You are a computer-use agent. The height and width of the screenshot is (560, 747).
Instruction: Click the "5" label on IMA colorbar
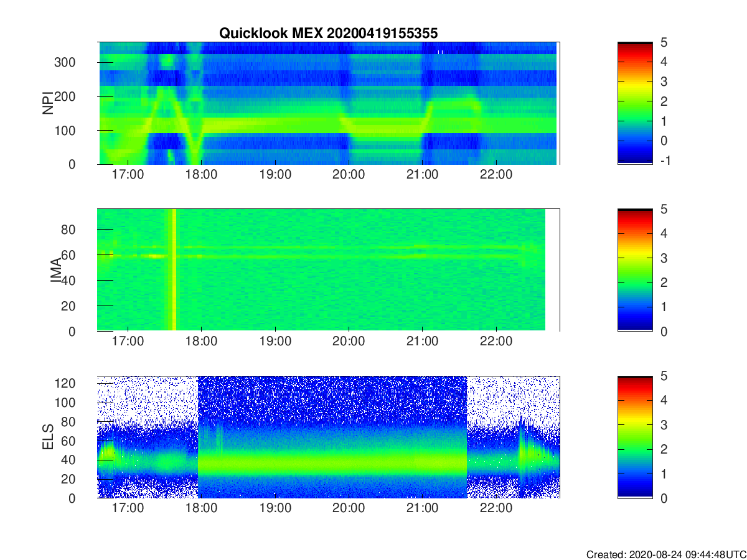coord(663,209)
